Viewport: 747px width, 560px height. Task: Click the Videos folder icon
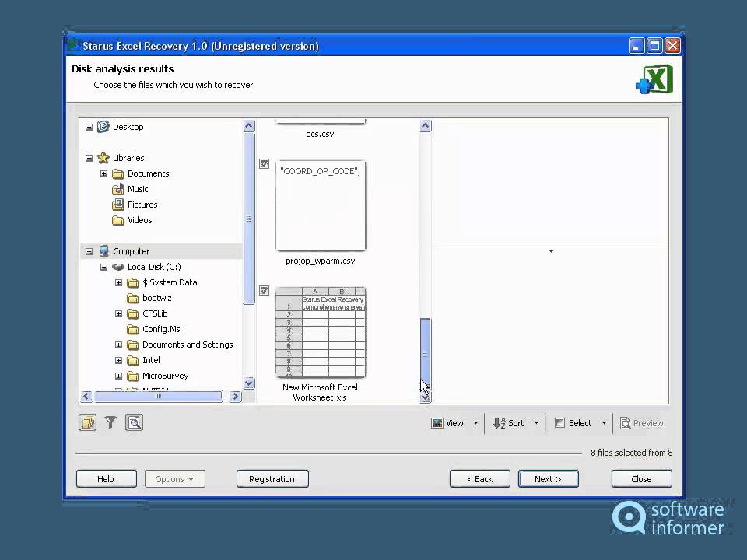click(x=118, y=220)
